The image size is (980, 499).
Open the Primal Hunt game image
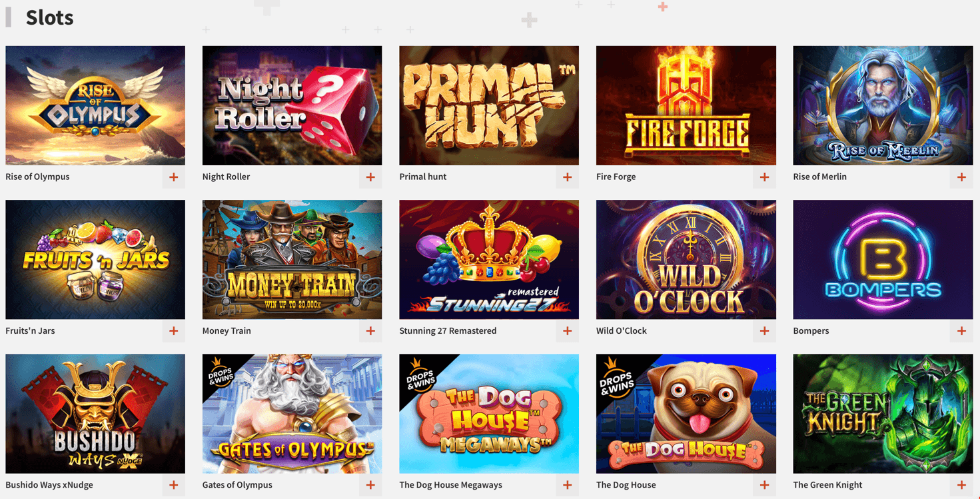[x=489, y=105]
